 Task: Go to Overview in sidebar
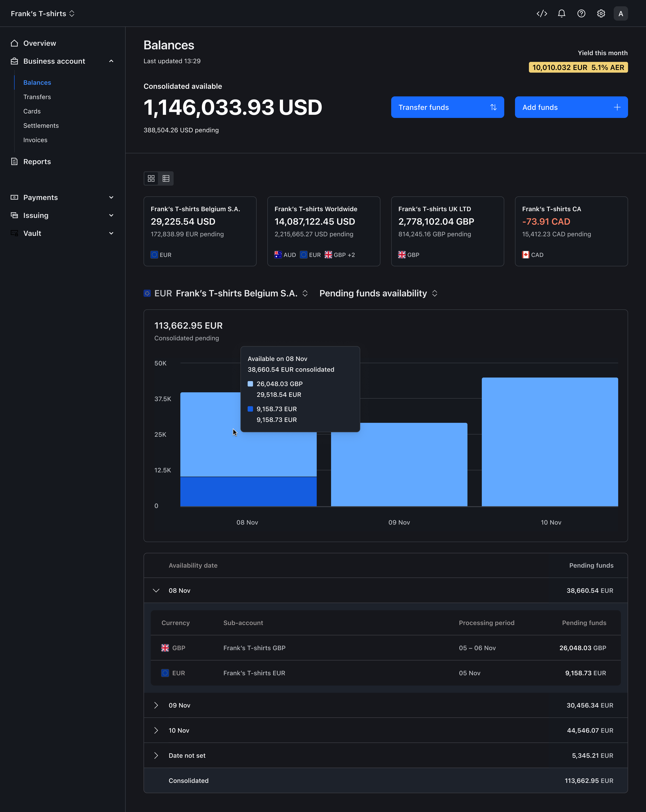(39, 43)
